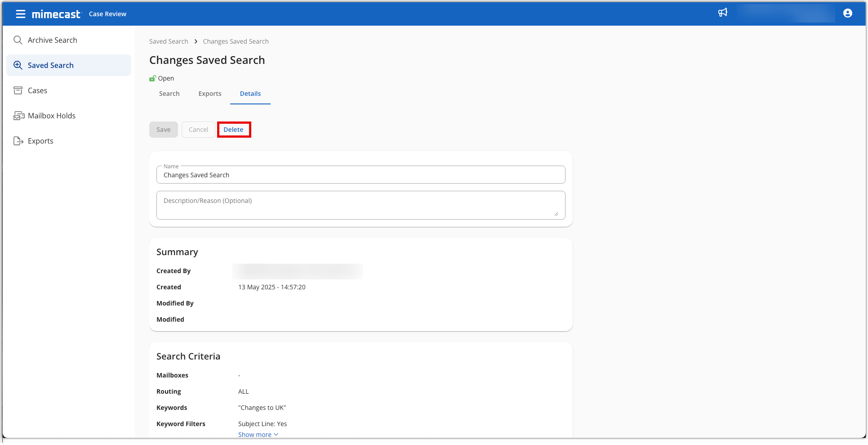
Task: Click the announcements megaphone icon
Action: (722, 13)
